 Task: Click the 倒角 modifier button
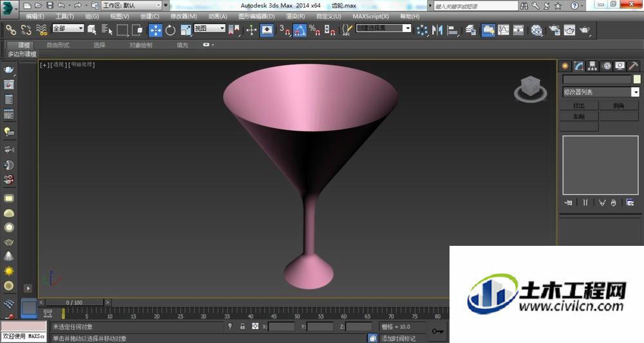point(618,106)
